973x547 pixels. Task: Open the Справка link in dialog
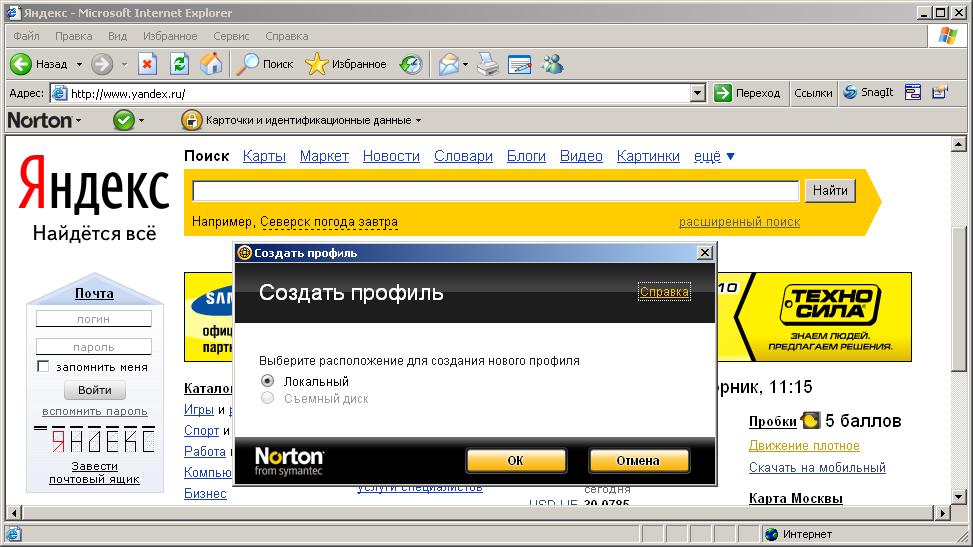point(664,292)
